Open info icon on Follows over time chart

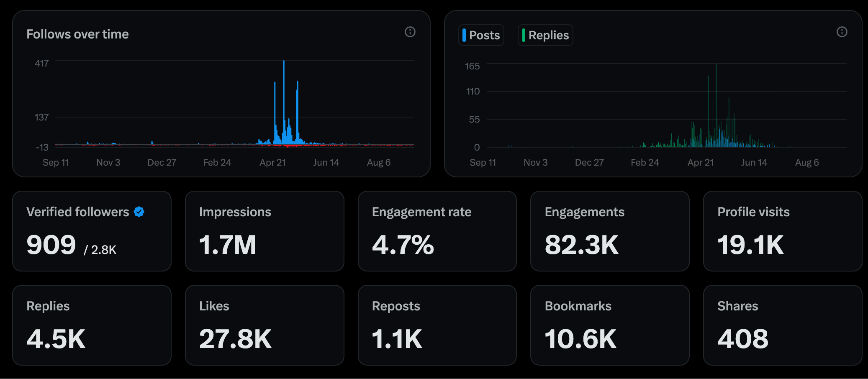410,32
